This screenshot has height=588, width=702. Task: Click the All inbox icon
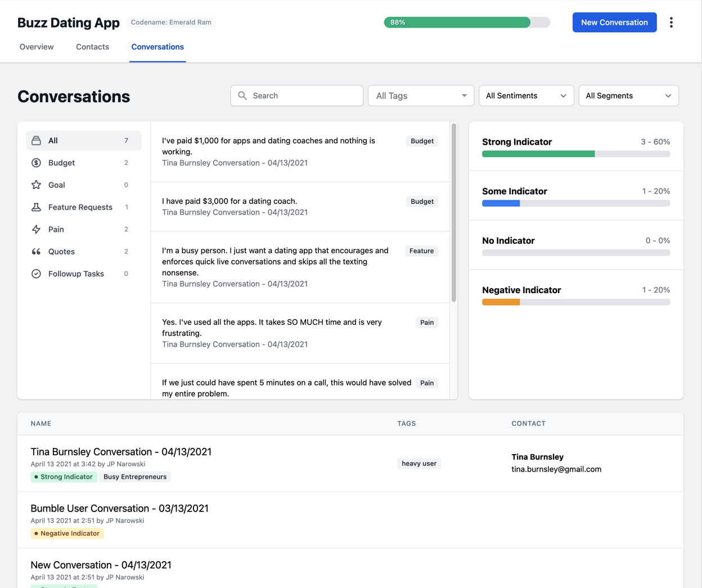point(36,141)
